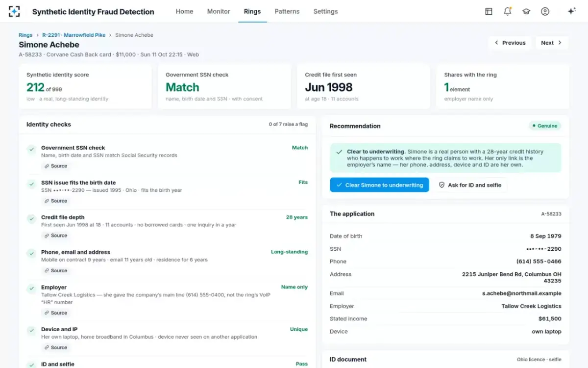Click Ask for ID and selfie button
Screen dimensions: 588x368
pos(470,185)
